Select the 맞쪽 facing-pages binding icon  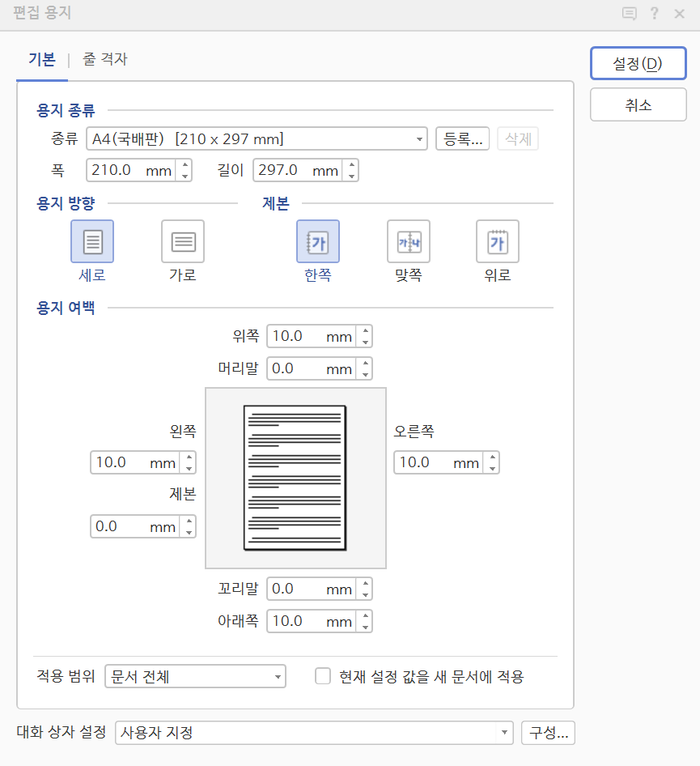click(408, 240)
